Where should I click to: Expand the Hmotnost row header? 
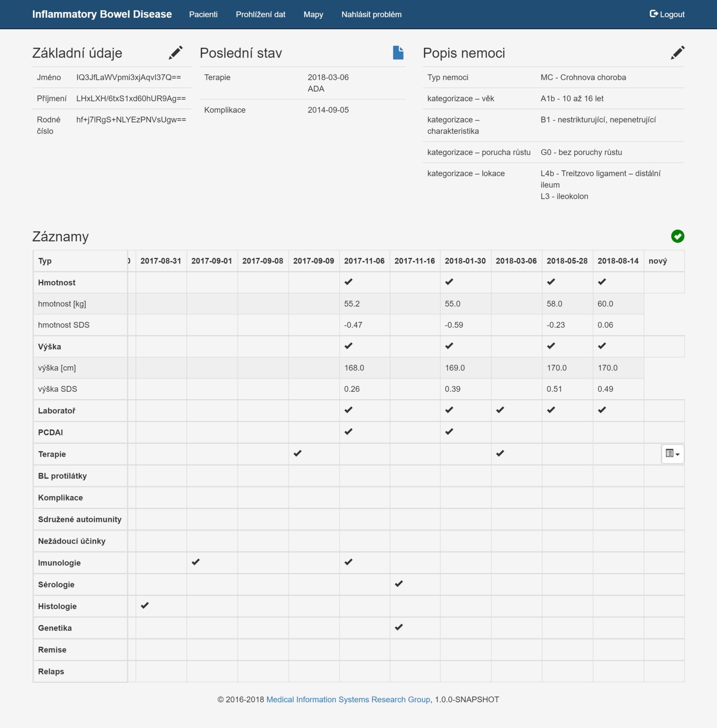coord(57,283)
